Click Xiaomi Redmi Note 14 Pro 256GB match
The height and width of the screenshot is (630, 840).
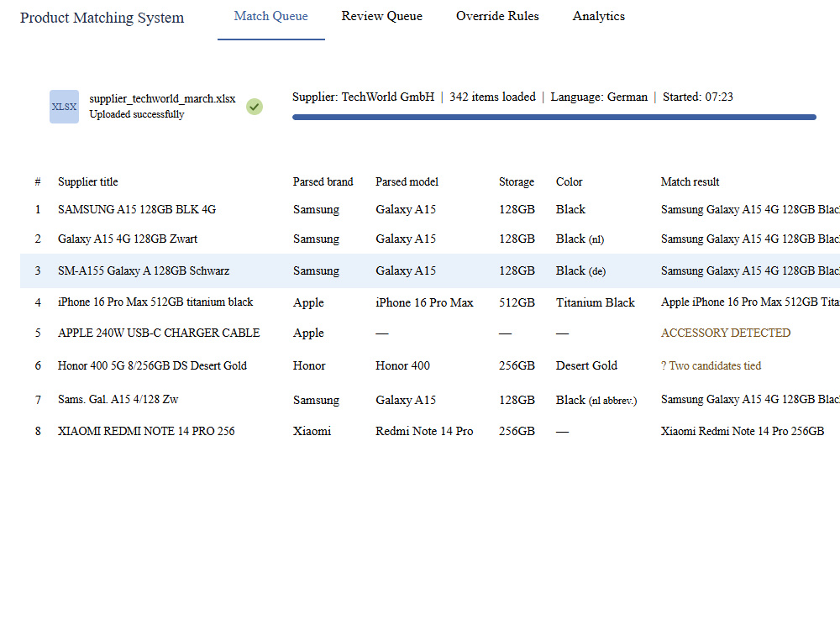pos(743,431)
